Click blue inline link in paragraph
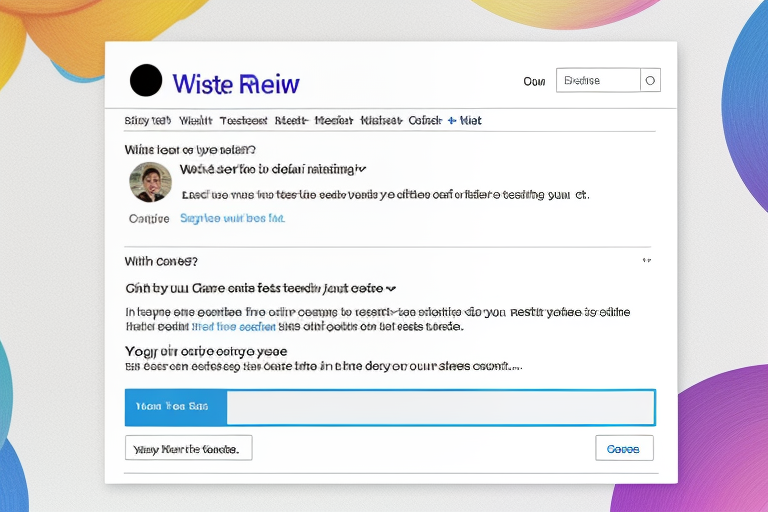The image size is (768, 512). click(x=234, y=327)
